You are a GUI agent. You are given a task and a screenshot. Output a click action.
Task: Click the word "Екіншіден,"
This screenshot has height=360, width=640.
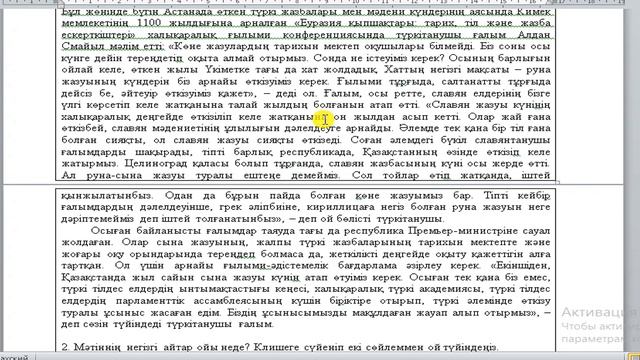point(520,266)
